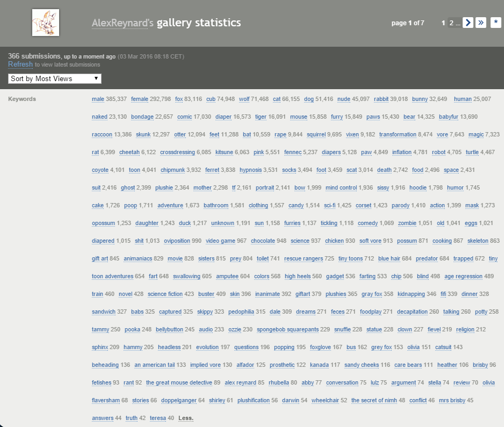
Task: Open AlexReynard's avatar thumbnail
Action: coord(46,23)
